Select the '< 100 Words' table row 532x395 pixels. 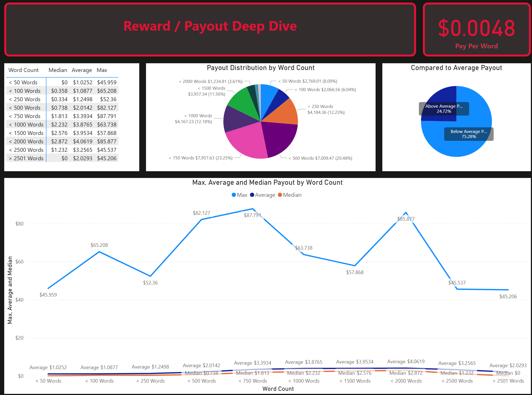click(x=62, y=91)
